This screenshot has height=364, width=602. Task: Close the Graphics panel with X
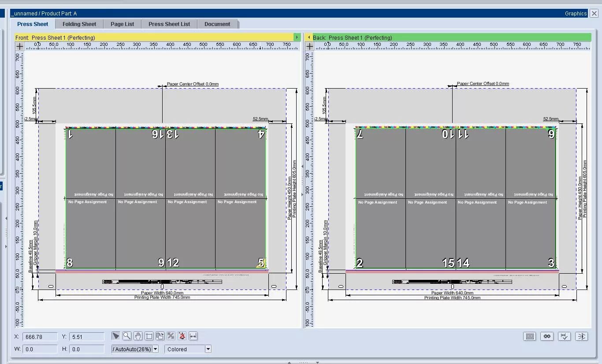(x=594, y=14)
